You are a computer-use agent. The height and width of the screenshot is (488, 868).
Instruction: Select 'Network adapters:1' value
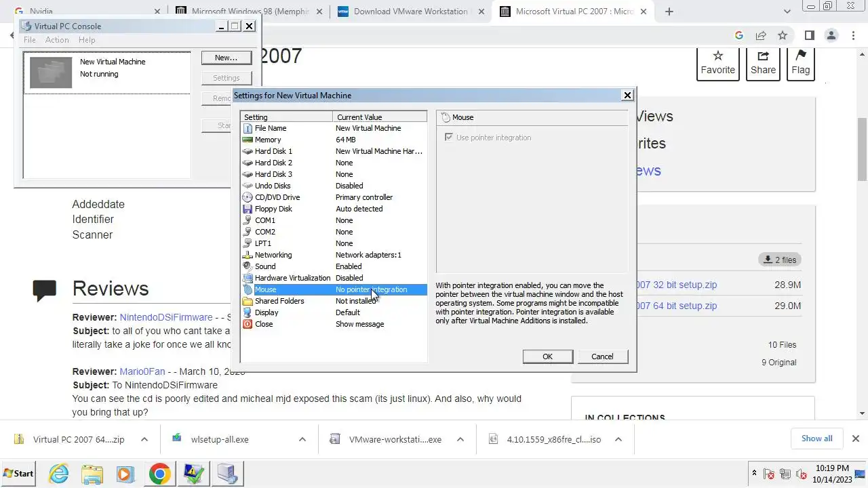pos(369,255)
